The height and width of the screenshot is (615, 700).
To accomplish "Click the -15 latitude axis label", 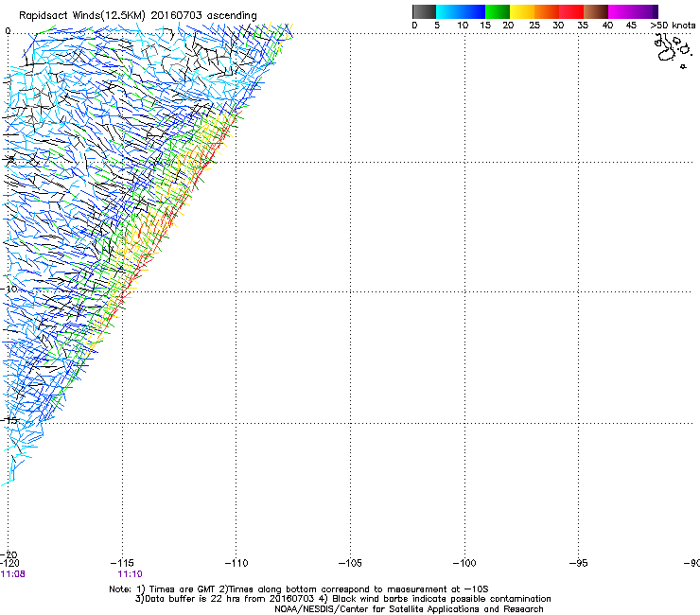I will click(9, 420).
